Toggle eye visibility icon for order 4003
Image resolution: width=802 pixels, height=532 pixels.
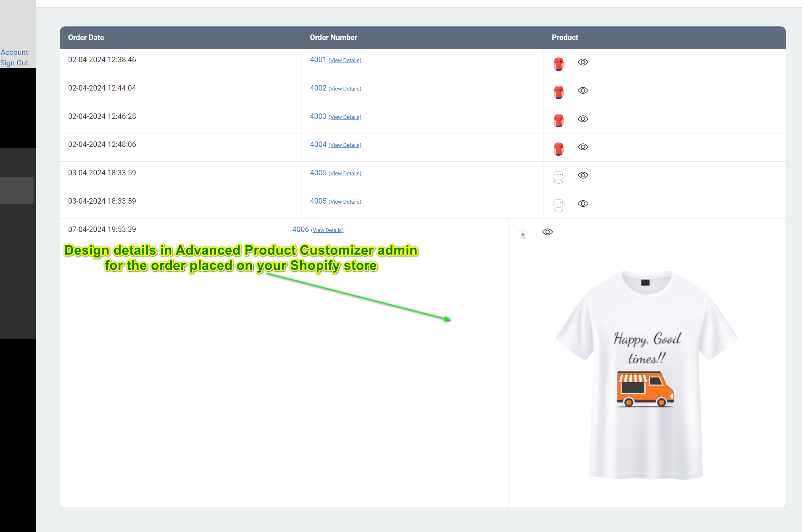pyautogui.click(x=582, y=118)
